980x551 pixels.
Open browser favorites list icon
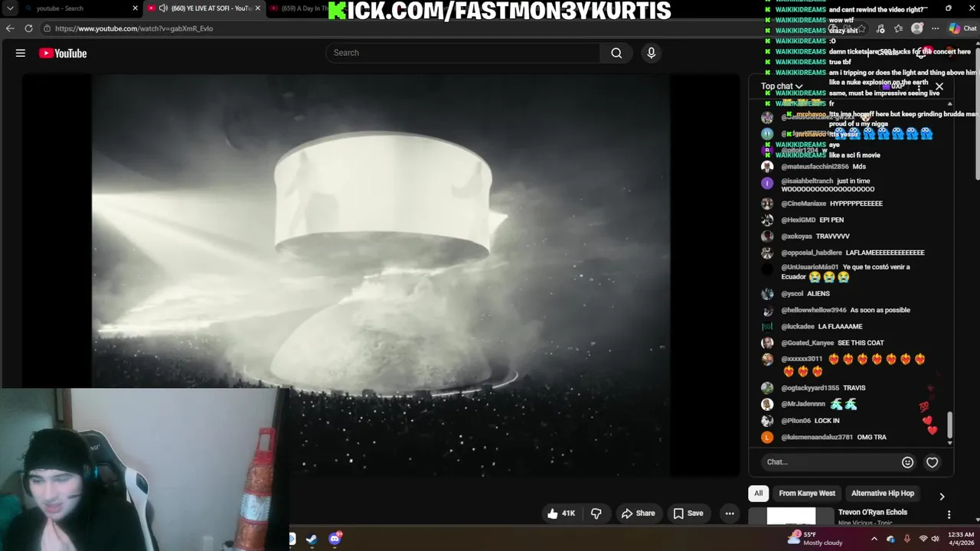(x=898, y=28)
